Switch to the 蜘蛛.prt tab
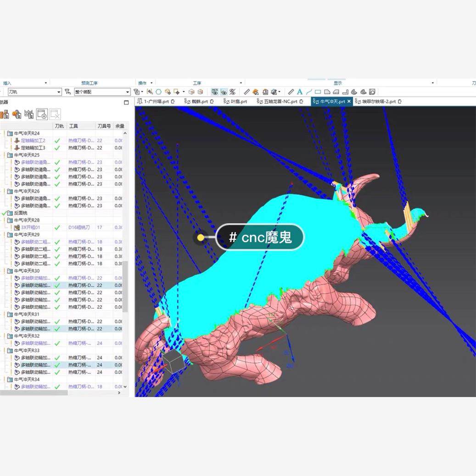 [x=199, y=101]
